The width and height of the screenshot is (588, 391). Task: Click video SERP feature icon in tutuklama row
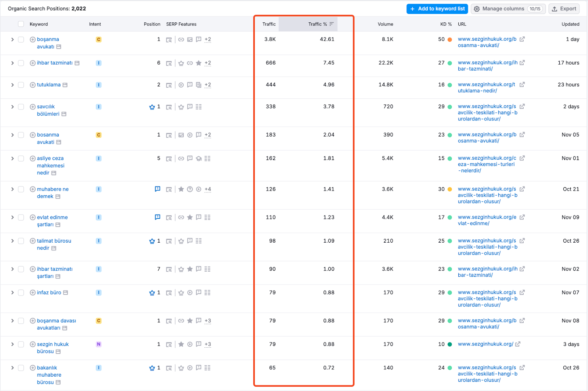coord(181,85)
